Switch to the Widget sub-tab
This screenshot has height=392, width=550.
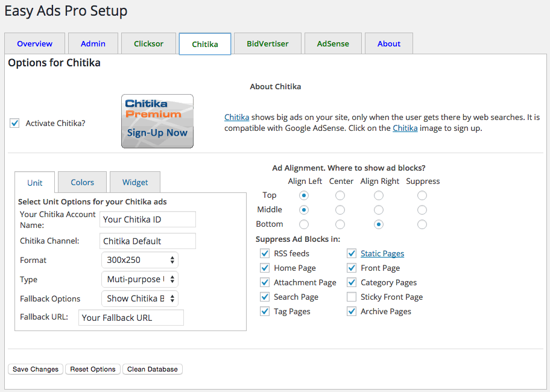click(135, 182)
